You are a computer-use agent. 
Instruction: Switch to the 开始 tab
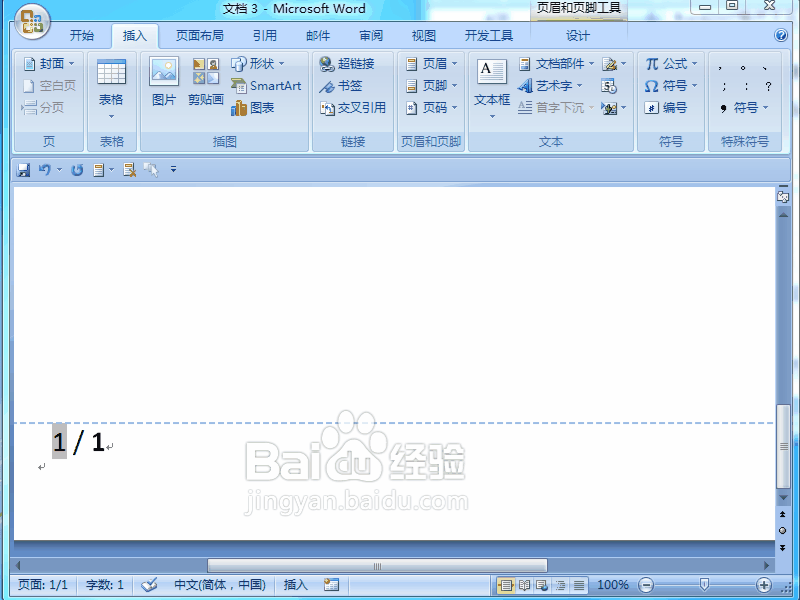pos(82,36)
